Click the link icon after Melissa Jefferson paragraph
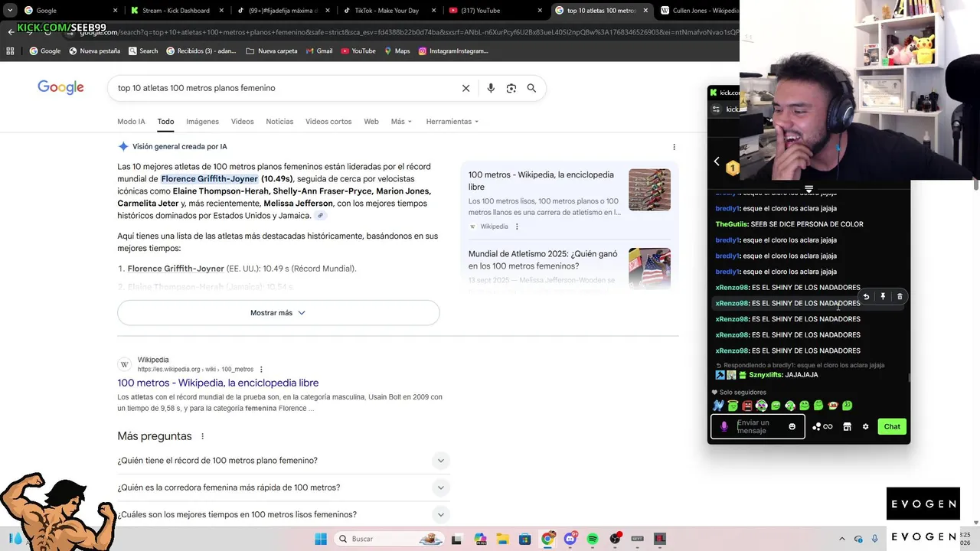Image resolution: width=980 pixels, height=551 pixels. point(321,216)
